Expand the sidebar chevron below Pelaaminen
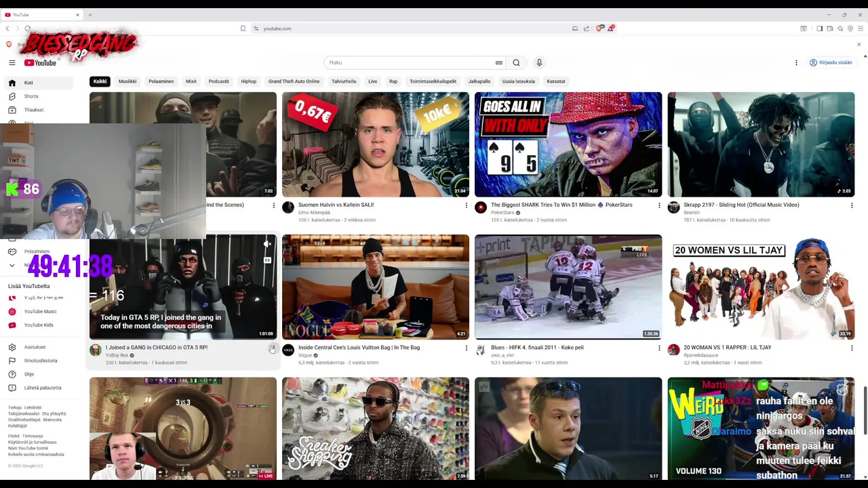This screenshot has width=868, height=488. coord(12,265)
